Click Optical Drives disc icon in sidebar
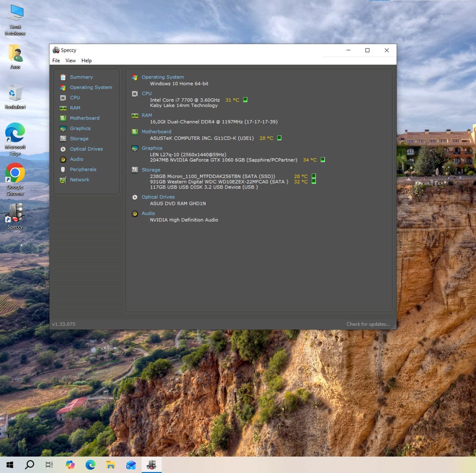The width and height of the screenshot is (476, 473). [63, 149]
